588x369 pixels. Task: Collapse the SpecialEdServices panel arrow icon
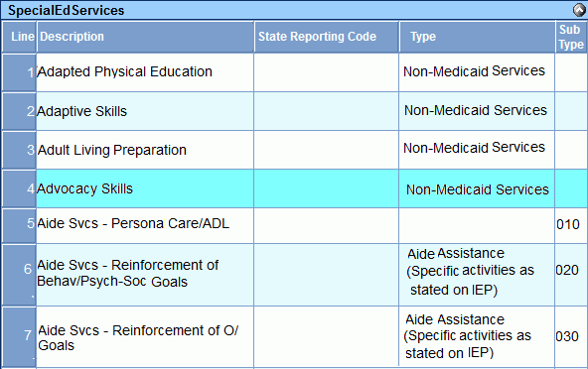click(x=580, y=10)
